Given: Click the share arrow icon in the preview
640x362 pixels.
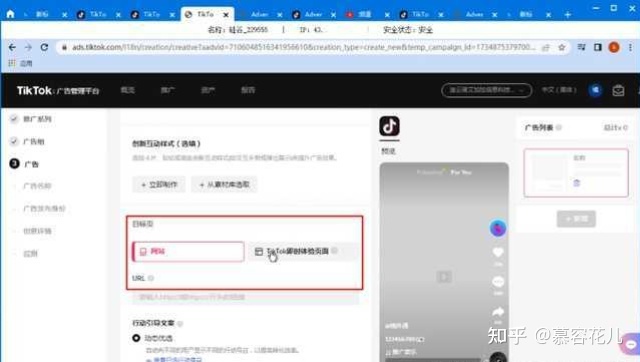Looking at the screenshot, I should (x=498, y=312).
